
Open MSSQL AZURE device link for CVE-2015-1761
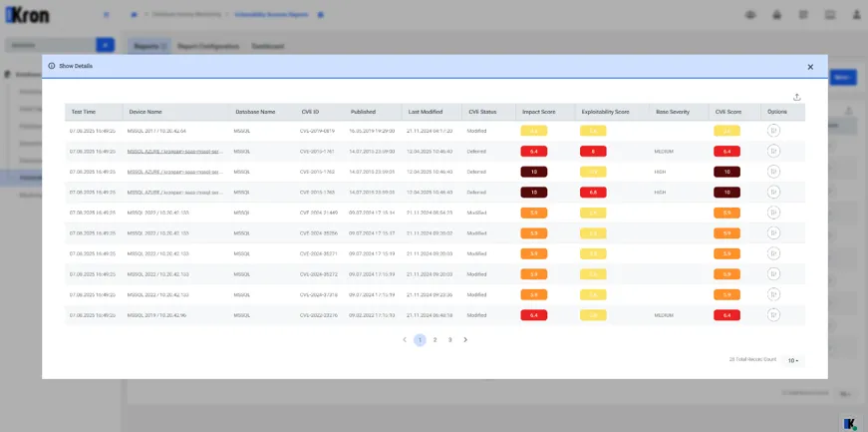click(x=175, y=152)
